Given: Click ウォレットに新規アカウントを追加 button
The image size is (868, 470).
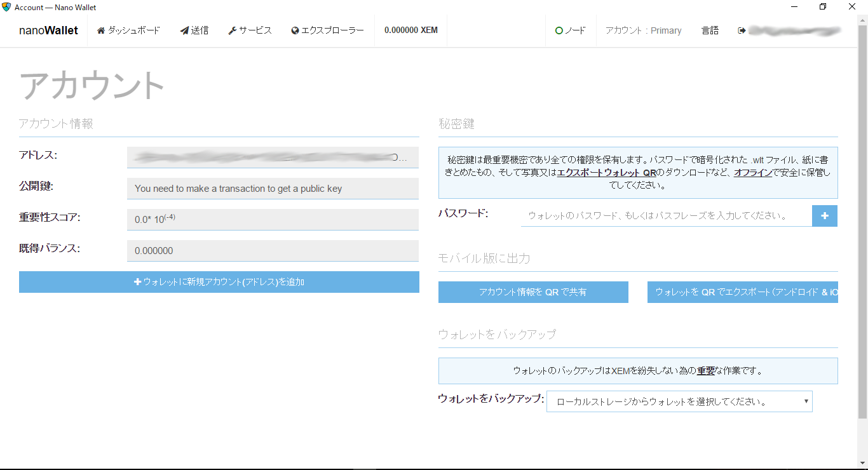Looking at the screenshot, I should click(x=219, y=282).
